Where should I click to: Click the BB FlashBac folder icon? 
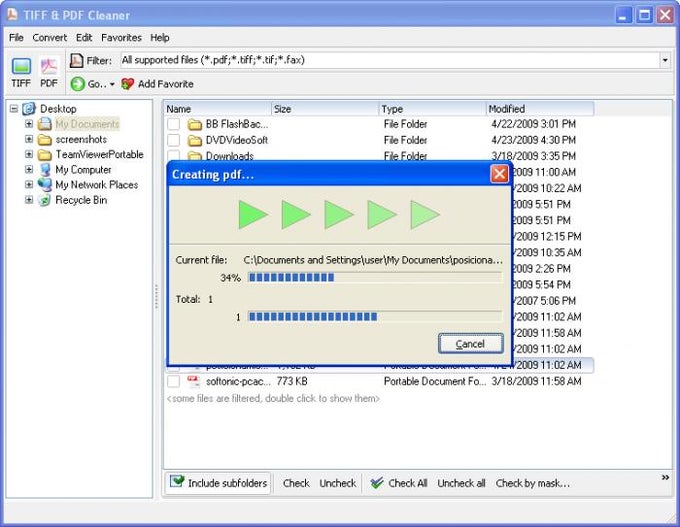pos(195,124)
